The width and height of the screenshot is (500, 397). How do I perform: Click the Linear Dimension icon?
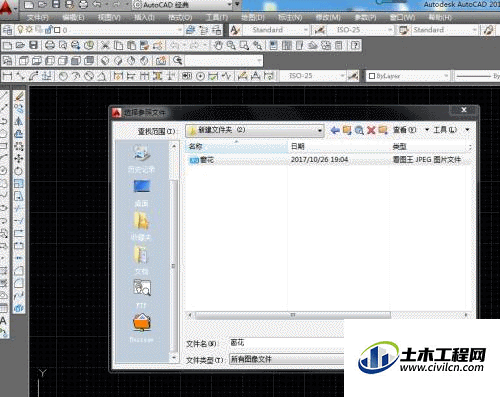click(7, 76)
